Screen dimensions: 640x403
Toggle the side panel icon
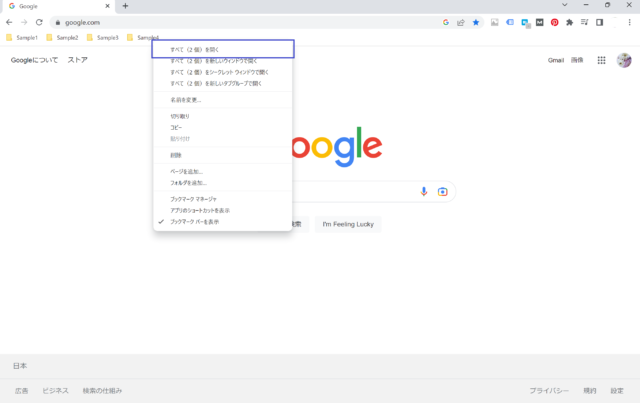click(x=600, y=22)
